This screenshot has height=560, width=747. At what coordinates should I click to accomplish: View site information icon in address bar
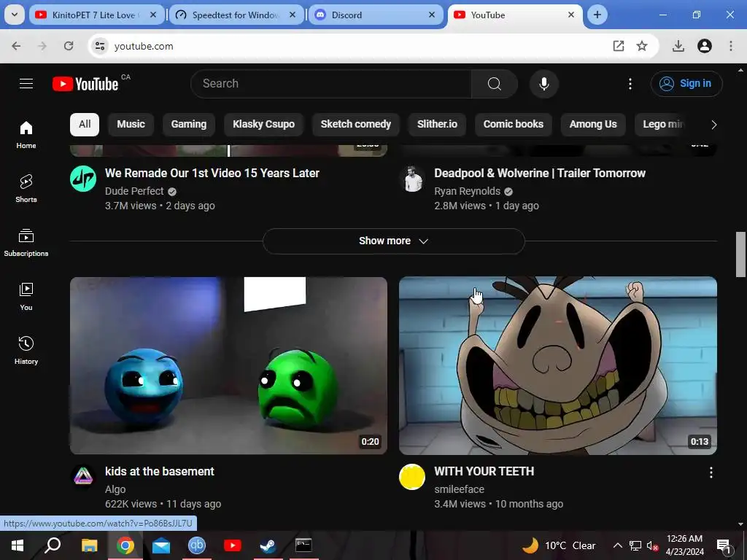(99, 46)
